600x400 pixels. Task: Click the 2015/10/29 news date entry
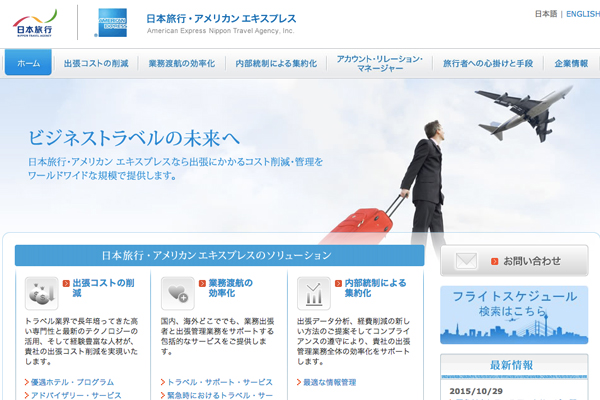point(476,391)
